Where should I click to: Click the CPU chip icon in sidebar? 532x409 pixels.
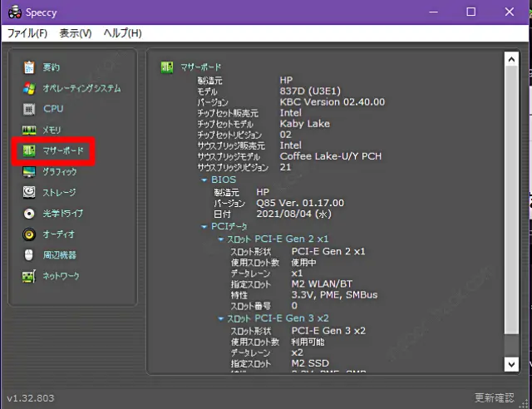[x=29, y=109]
